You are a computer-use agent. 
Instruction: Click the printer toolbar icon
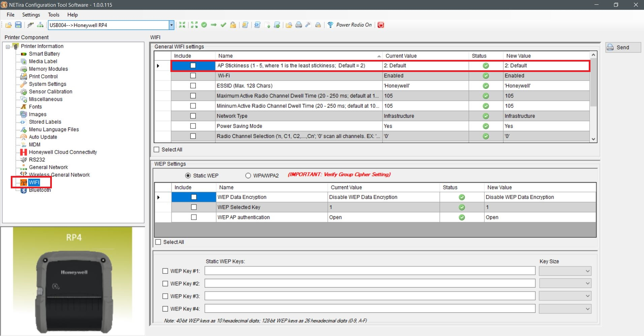coord(298,25)
